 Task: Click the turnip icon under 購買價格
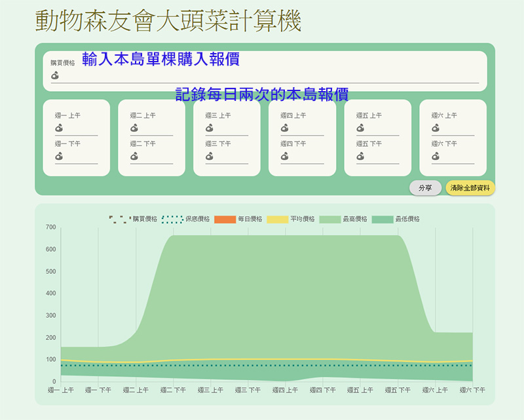56,75
